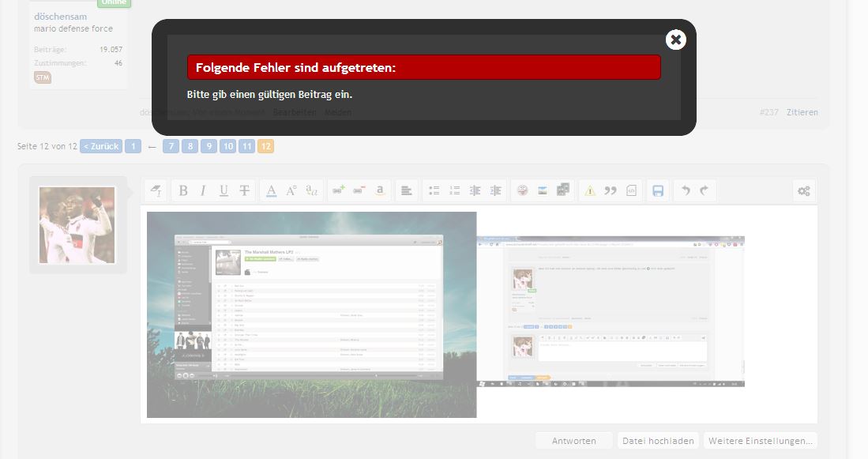The width and height of the screenshot is (868, 459).
Task: Click the Datei hochladen button
Action: pyautogui.click(x=658, y=441)
